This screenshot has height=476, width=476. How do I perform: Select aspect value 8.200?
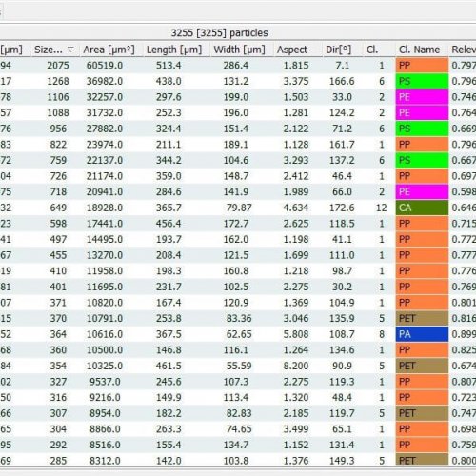tap(296, 366)
